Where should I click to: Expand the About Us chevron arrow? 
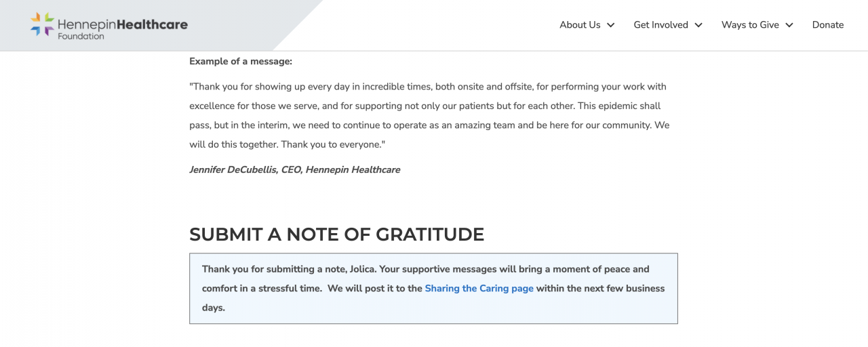[611, 25]
